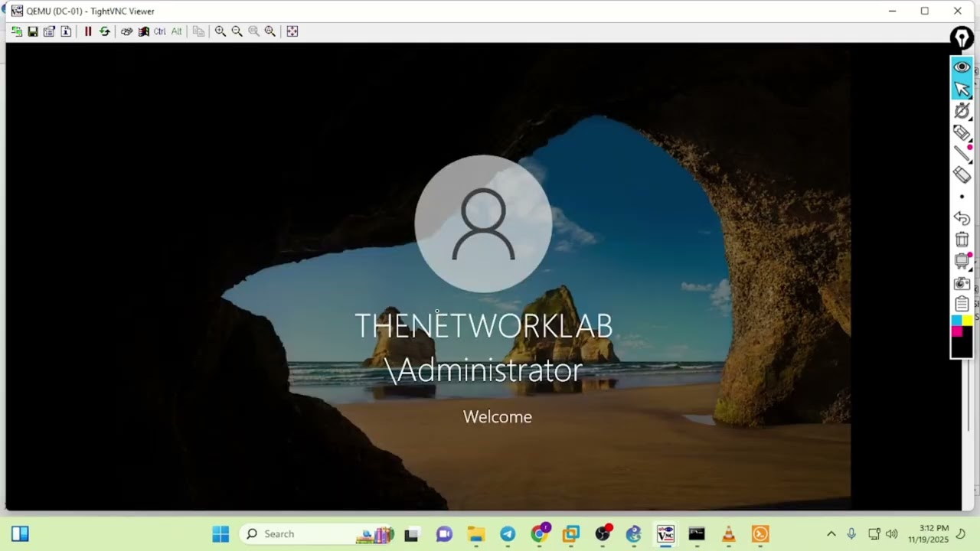This screenshot has width=980, height=551.
Task: Click the microphone tray icon
Action: [x=851, y=534]
